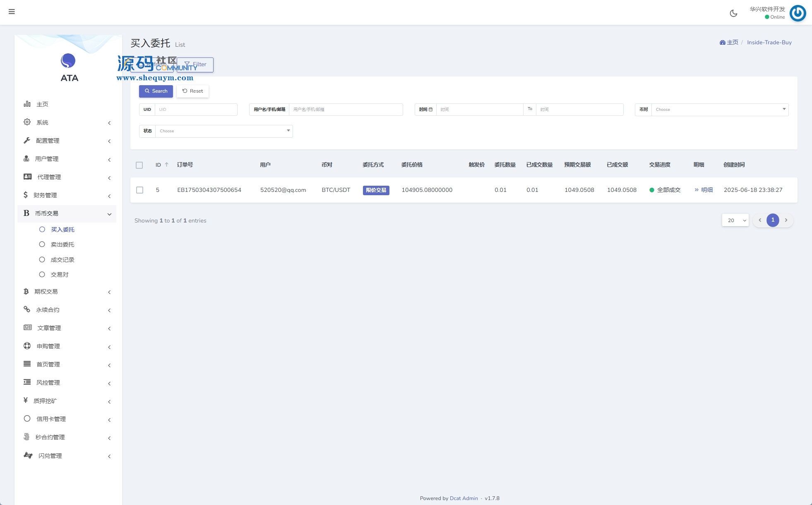
Task: Click the UID input field
Action: tap(195, 110)
